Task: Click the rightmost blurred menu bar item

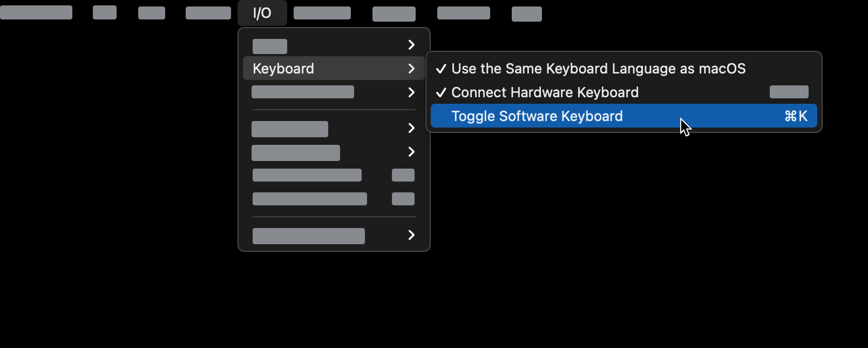Action: pyautogui.click(x=526, y=14)
